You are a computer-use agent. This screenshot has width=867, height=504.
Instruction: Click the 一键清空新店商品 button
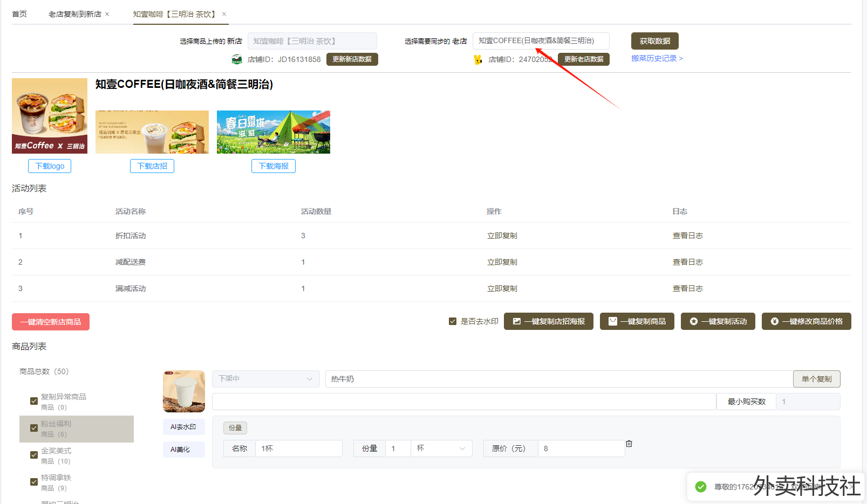coord(51,322)
